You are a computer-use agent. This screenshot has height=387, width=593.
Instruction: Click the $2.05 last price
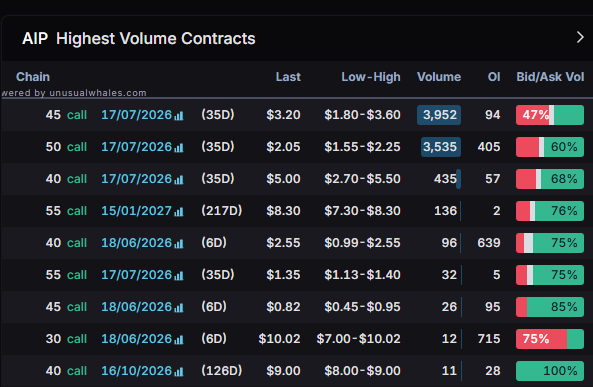283,147
